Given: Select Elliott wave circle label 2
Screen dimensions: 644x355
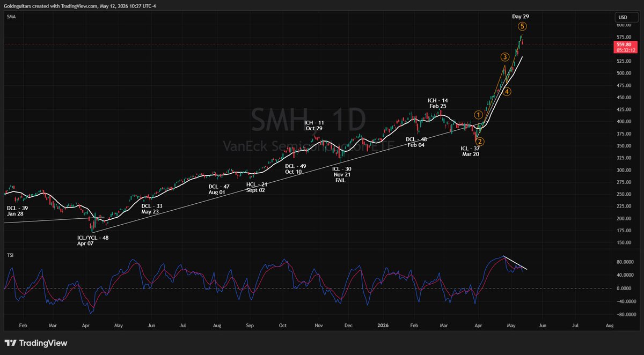Looking at the screenshot, I should pyautogui.click(x=480, y=142).
